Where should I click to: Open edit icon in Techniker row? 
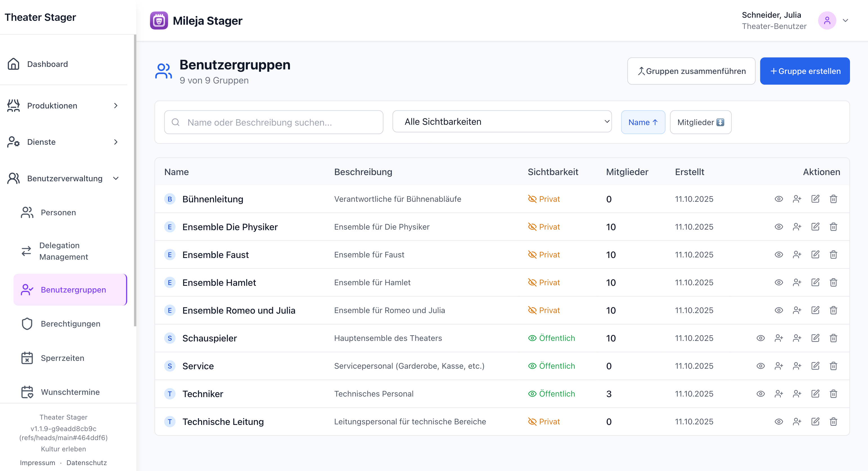point(815,393)
